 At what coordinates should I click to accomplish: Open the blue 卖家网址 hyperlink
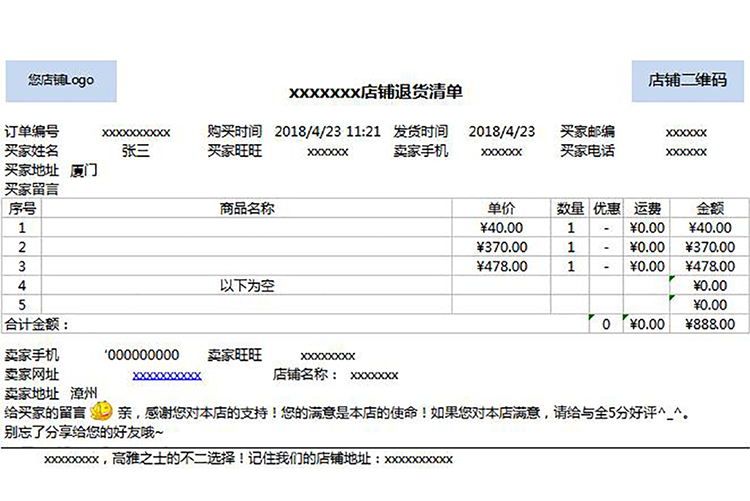coord(167,375)
